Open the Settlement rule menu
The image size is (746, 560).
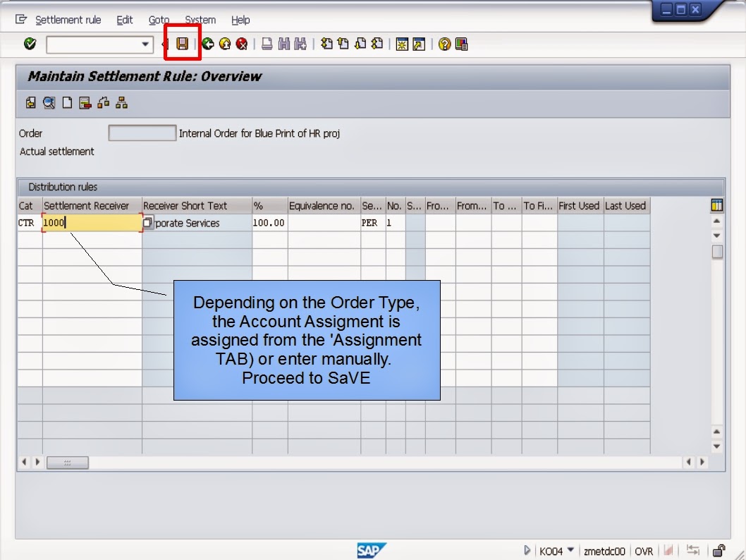(x=68, y=20)
